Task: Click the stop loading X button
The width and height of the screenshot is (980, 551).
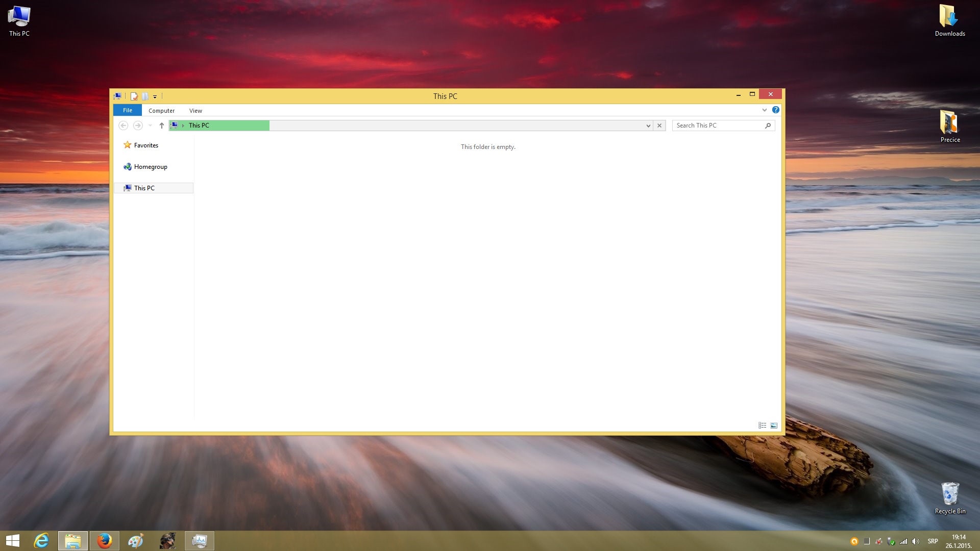Action: pos(659,126)
